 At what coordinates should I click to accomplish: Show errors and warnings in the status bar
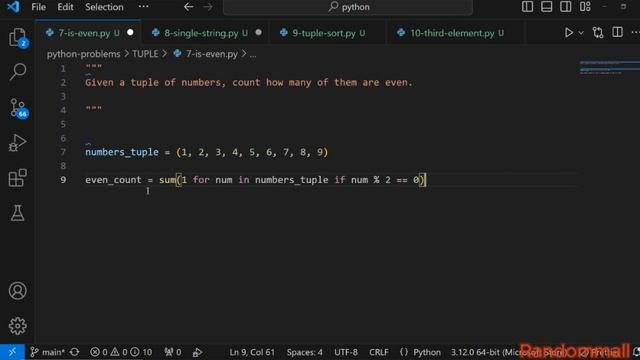121,352
